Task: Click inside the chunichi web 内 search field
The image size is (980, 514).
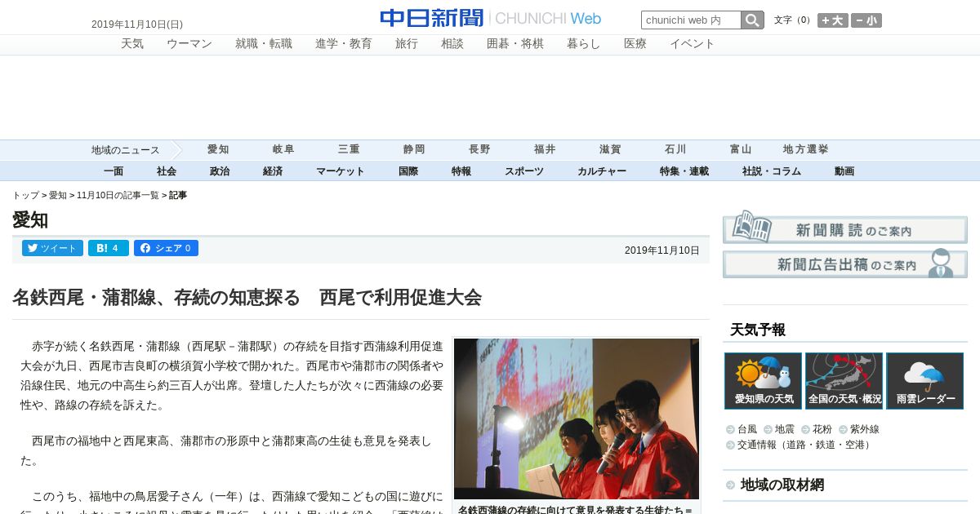Action: coord(691,20)
